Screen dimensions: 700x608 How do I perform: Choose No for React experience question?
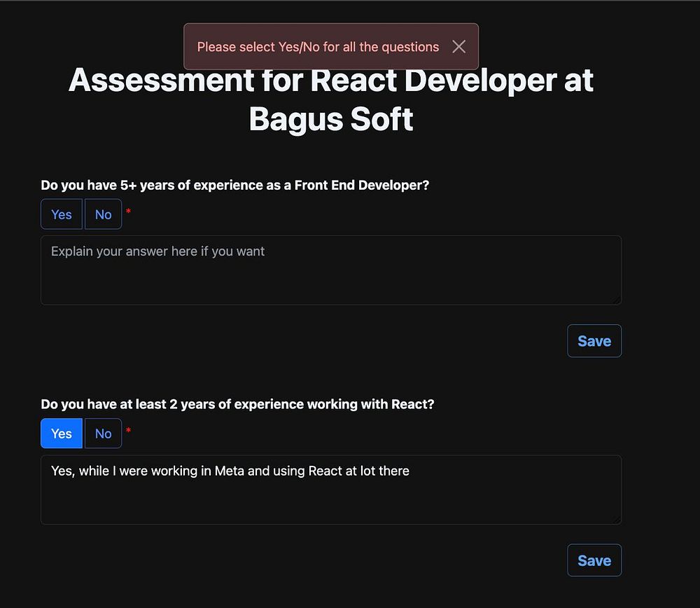point(103,434)
